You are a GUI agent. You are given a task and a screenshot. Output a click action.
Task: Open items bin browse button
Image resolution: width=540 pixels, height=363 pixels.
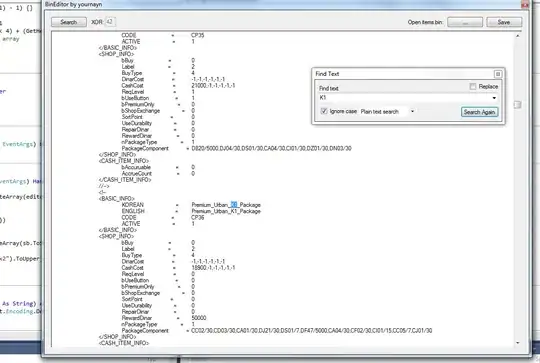pos(465,22)
